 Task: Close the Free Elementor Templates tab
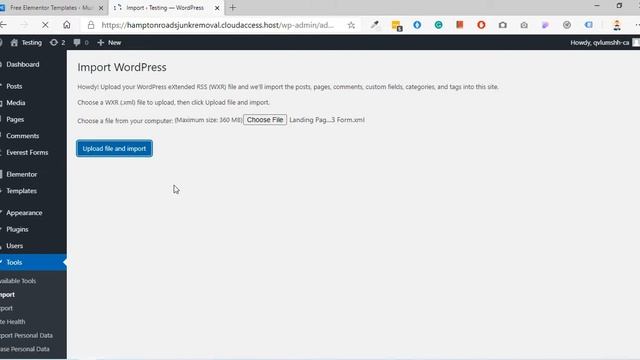(101, 8)
